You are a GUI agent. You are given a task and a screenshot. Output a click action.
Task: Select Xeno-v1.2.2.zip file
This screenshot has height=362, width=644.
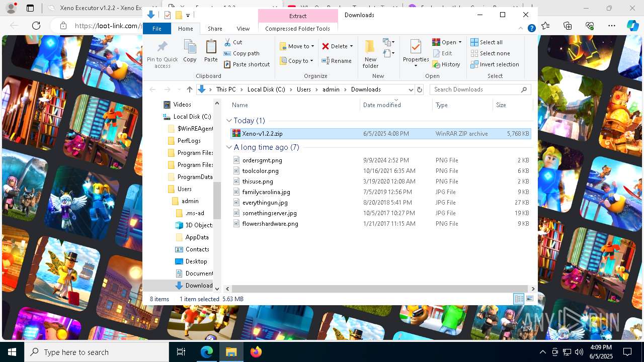coord(380,134)
